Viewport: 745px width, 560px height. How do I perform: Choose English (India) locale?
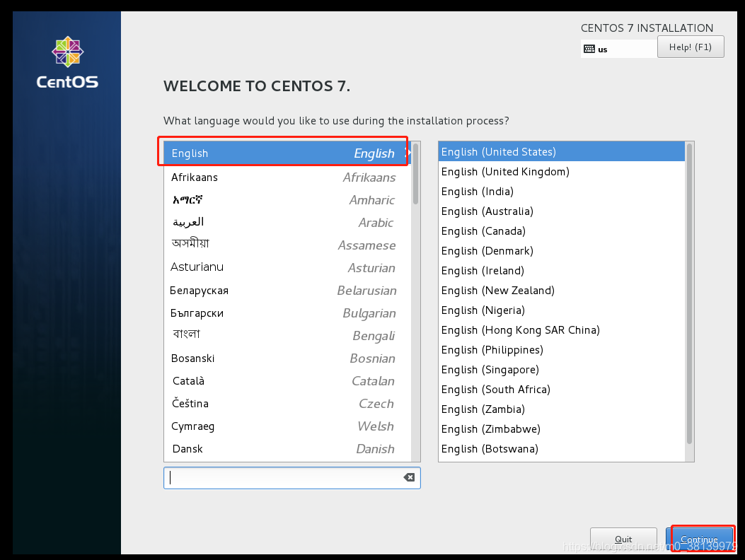pyautogui.click(x=562, y=192)
